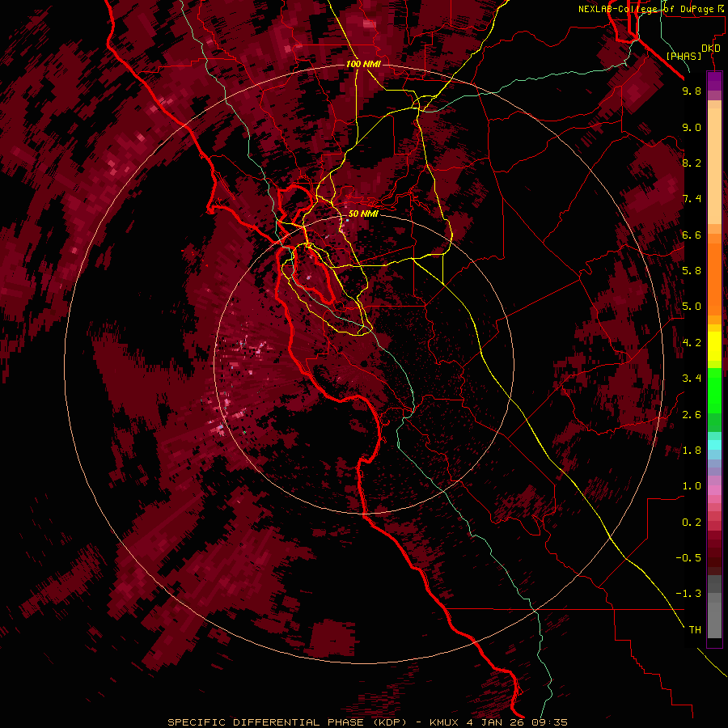This screenshot has width=728, height=728.
Task: Click the 100 NMI range ring label
Action: tap(363, 64)
